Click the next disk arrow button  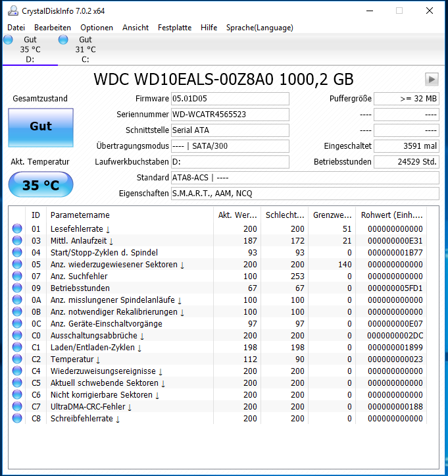coord(432,80)
